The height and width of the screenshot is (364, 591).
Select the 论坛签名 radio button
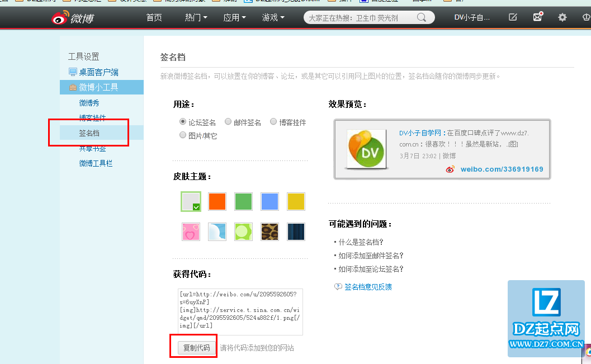point(183,122)
